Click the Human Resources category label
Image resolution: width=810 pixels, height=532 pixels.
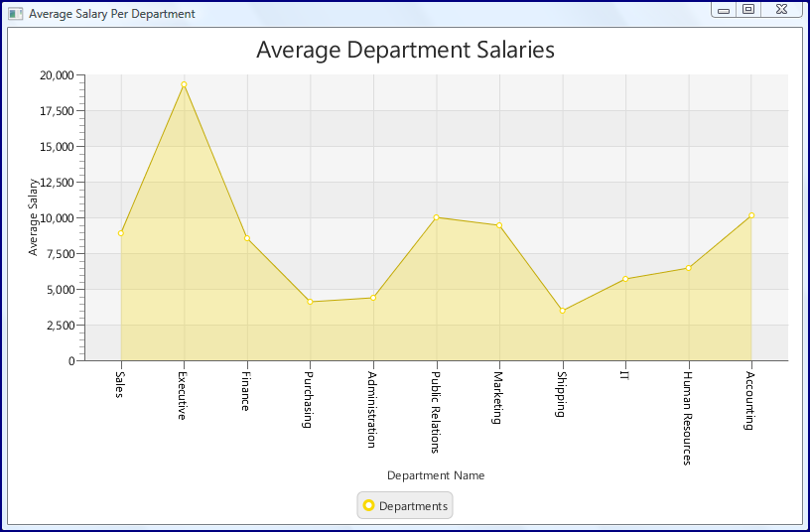coord(687,419)
